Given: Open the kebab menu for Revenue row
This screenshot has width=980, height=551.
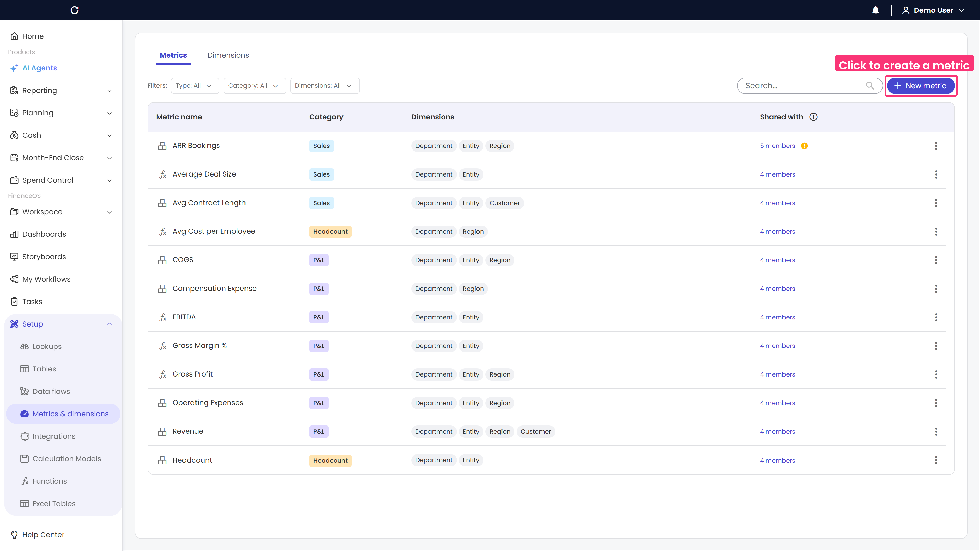Looking at the screenshot, I should click(x=936, y=432).
